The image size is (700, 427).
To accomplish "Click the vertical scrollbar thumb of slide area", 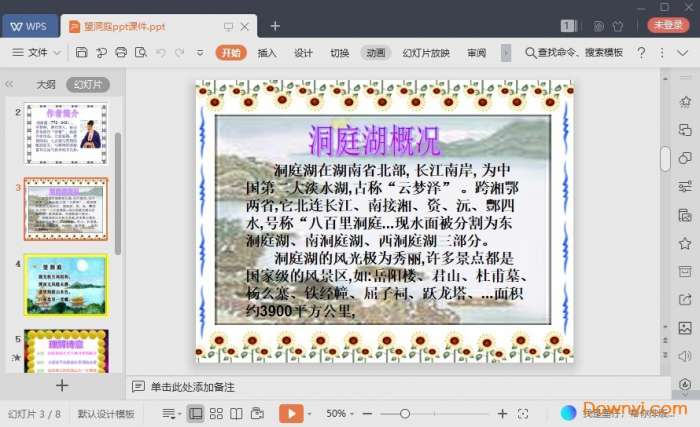I will pyautogui.click(x=665, y=159).
